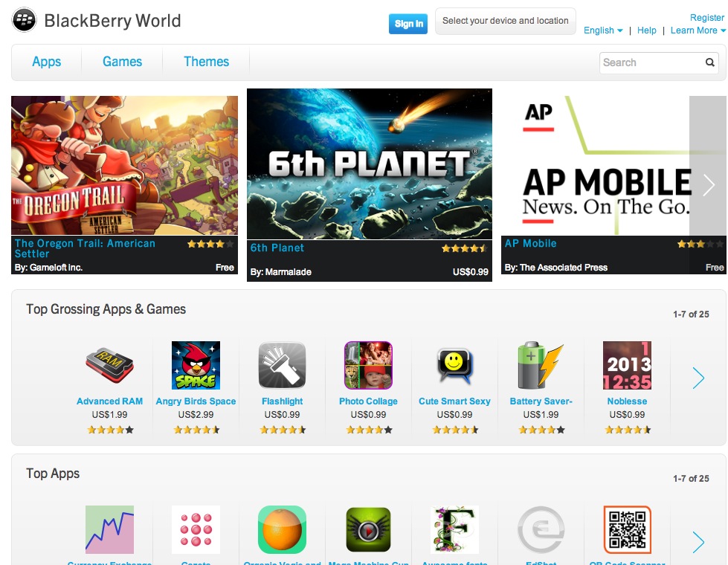Click the BlackBerry logo icon
This screenshot has width=728, height=565.
click(24, 20)
